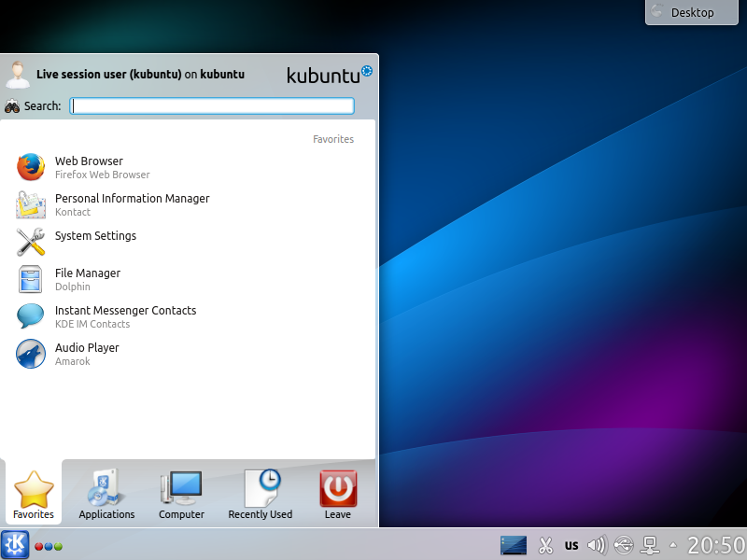
Task: Open System Settings wrench icon
Action: (31, 242)
